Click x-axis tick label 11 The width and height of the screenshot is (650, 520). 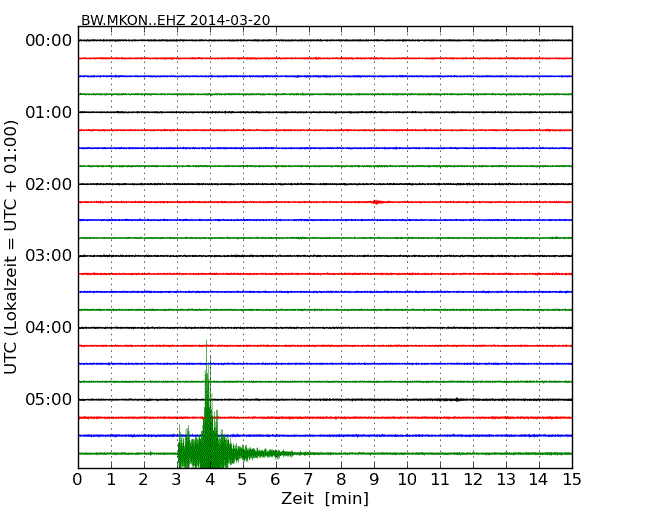(x=440, y=480)
